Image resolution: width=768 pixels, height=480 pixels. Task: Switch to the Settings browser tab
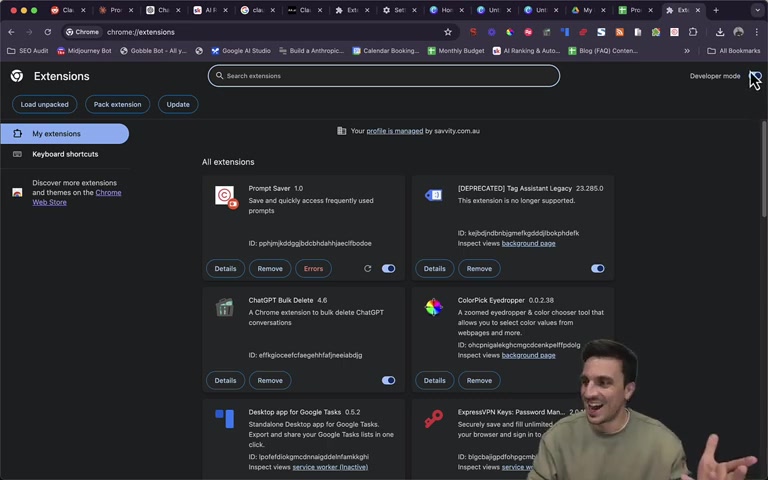(x=400, y=10)
